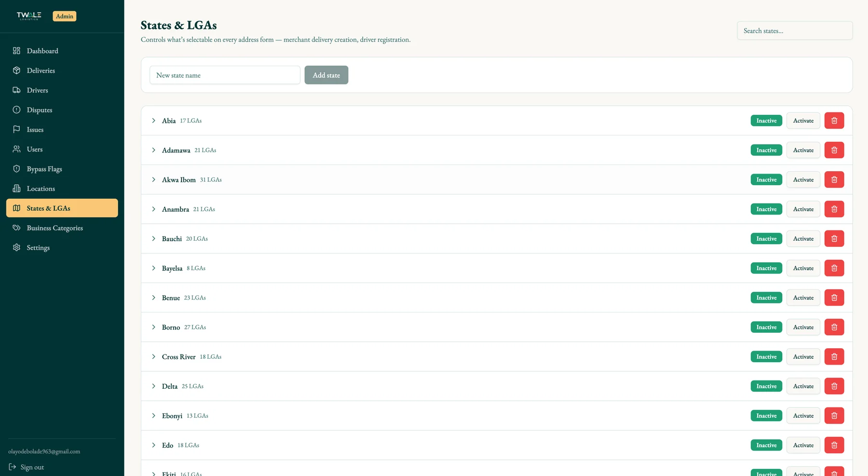Click the Search states box
Viewport: 868px width, 476px height.
[795, 30]
